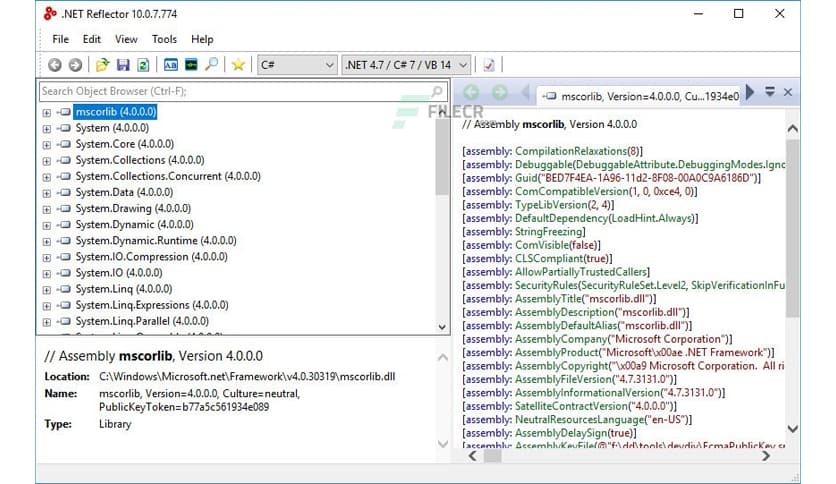Expand the System.Drawing node
836x484 pixels.
point(47,209)
